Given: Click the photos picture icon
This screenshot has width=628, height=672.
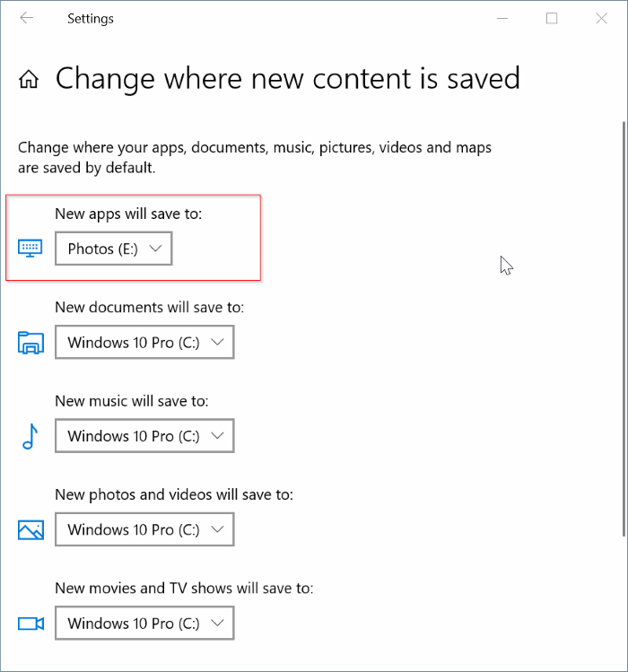Looking at the screenshot, I should (31, 529).
